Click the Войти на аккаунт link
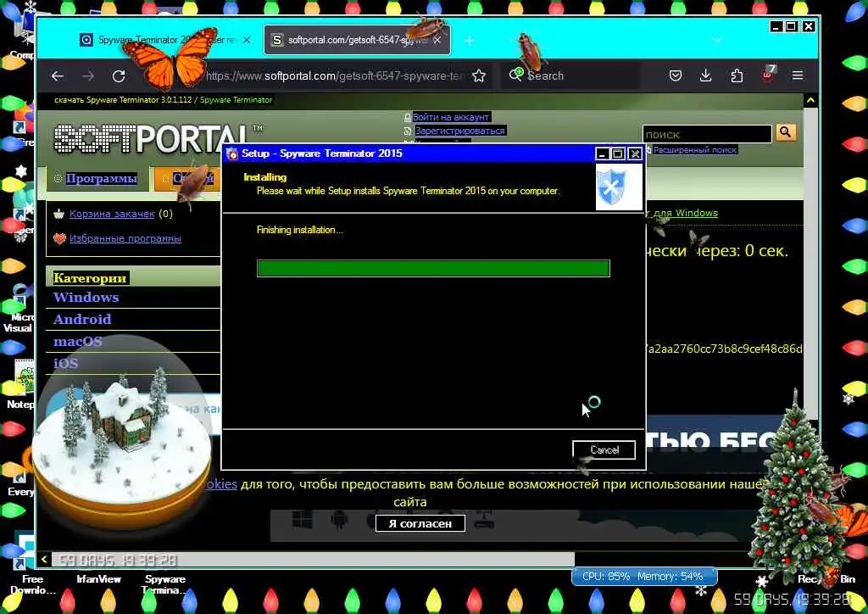This screenshot has height=614, width=868. click(x=451, y=117)
